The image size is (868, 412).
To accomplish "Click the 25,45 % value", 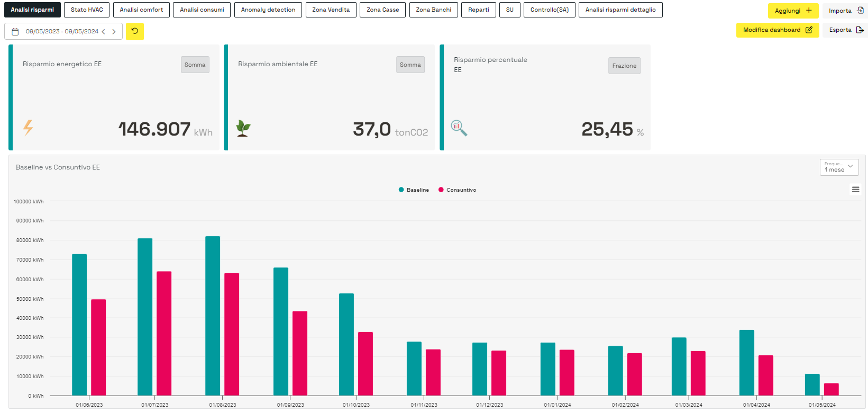I will coord(613,129).
